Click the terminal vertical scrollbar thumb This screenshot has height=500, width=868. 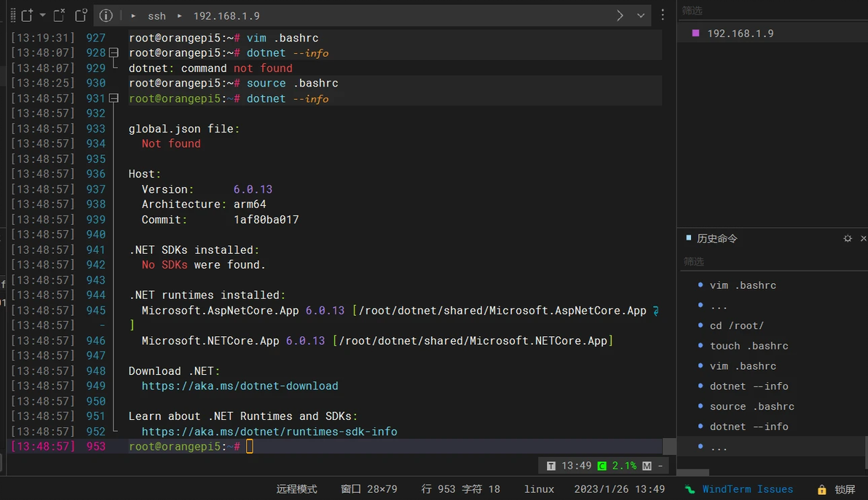(x=669, y=446)
